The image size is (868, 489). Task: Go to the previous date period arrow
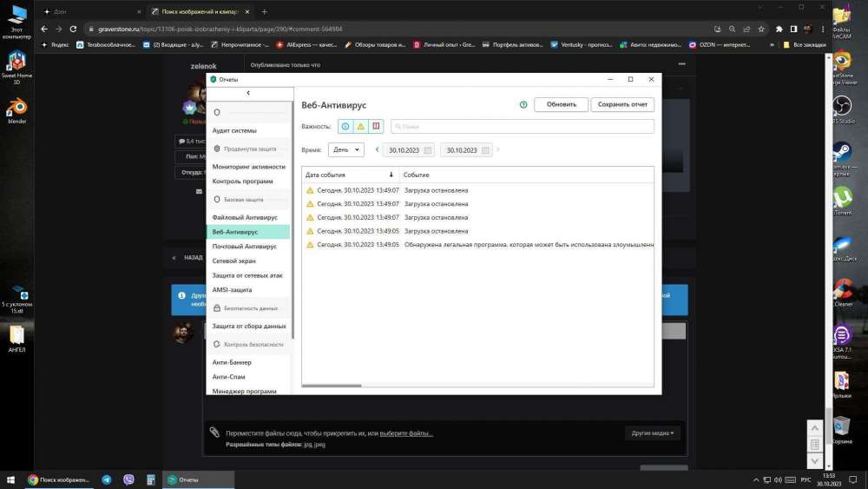(377, 149)
